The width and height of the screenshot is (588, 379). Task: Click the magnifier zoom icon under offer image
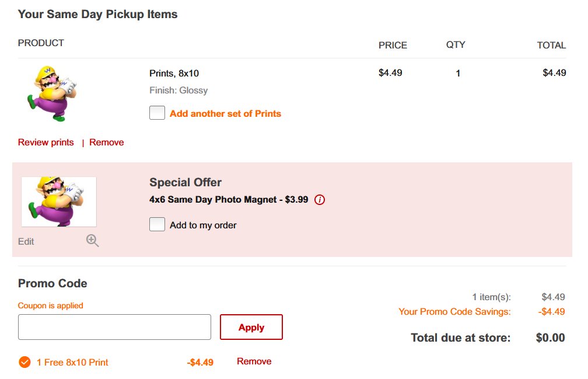pyautogui.click(x=92, y=241)
